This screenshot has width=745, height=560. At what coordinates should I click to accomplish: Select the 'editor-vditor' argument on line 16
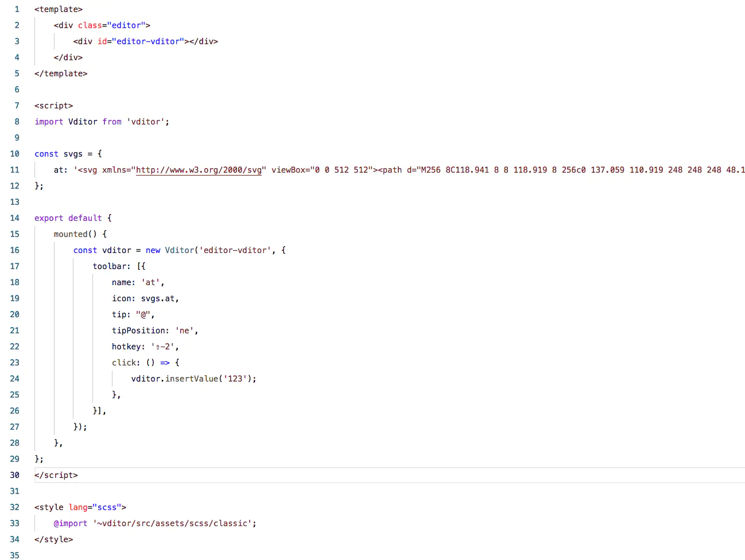[235, 250]
